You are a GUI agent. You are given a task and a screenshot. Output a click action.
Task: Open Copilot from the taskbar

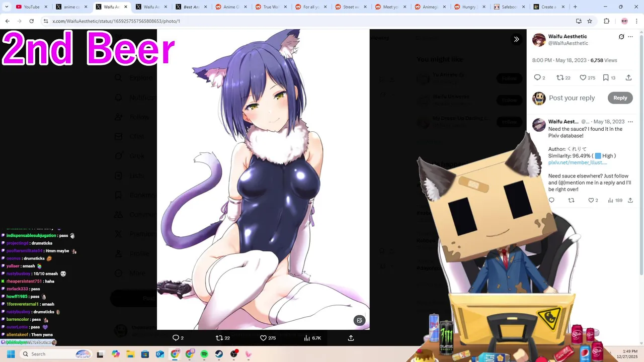point(116,354)
